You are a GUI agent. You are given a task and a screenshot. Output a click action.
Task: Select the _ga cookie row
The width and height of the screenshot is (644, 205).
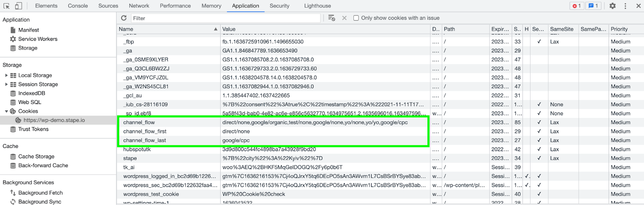point(380,50)
